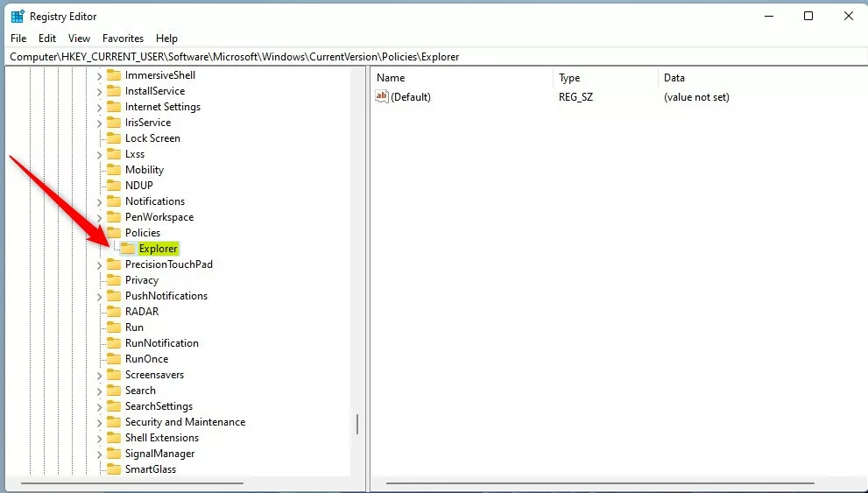This screenshot has height=493, width=868.
Task: Open the File menu
Action: tap(18, 39)
